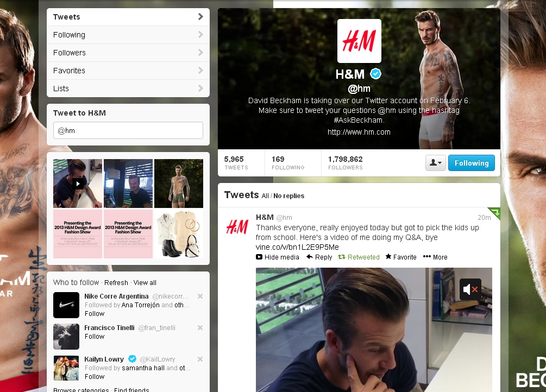Image resolution: width=546 pixels, height=392 pixels.
Task: Hide media on the tweet
Action: pyautogui.click(x=278, y=257)
